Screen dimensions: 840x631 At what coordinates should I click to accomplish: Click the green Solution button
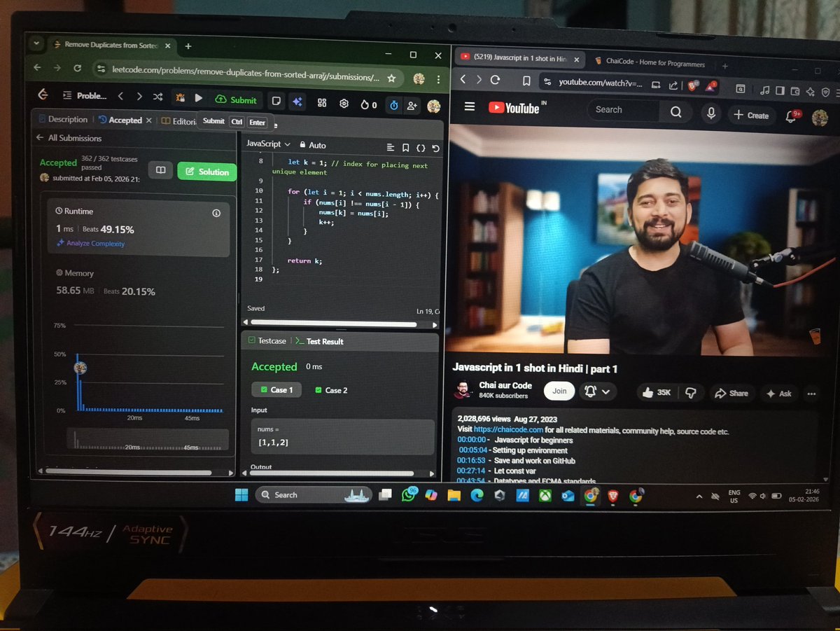click(x=207, y=172)
